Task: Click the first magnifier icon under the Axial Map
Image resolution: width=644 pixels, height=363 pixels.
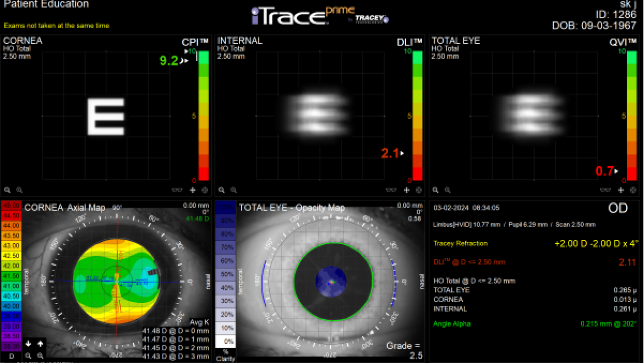Action: 28,356
